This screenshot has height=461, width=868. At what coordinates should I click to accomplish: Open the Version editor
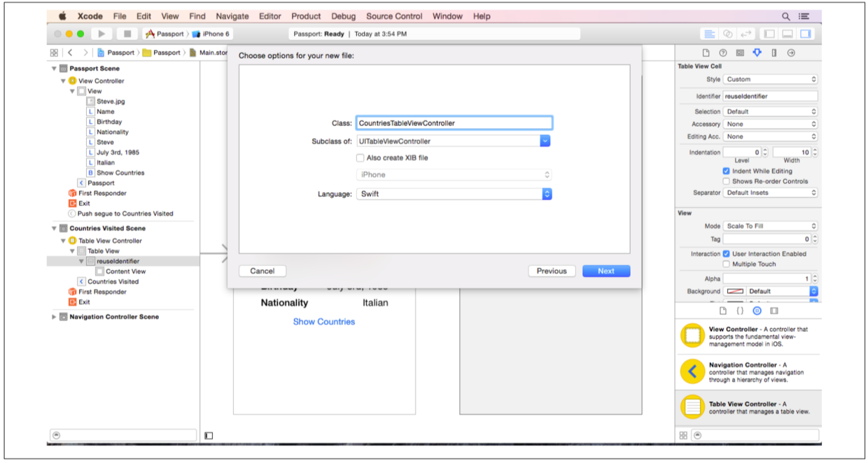[x=745, y=34]
